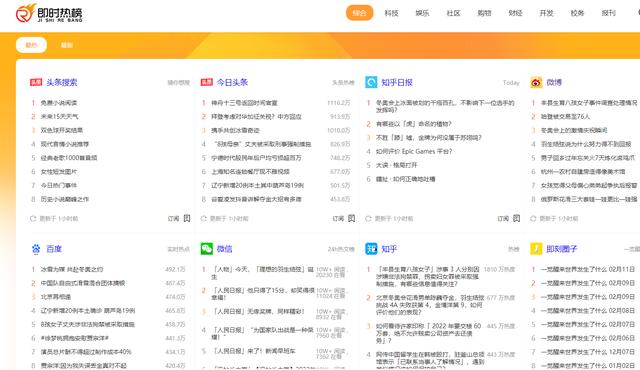The image size is (640, 370).
Task: Click the 微博 eye logo icon
Action: pyautogui.click(x=536, y=82)
